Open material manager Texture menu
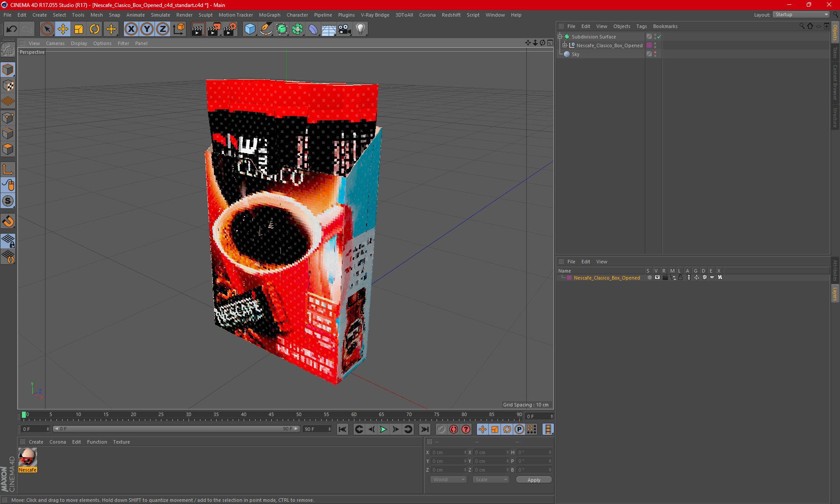 coord(121,442)
